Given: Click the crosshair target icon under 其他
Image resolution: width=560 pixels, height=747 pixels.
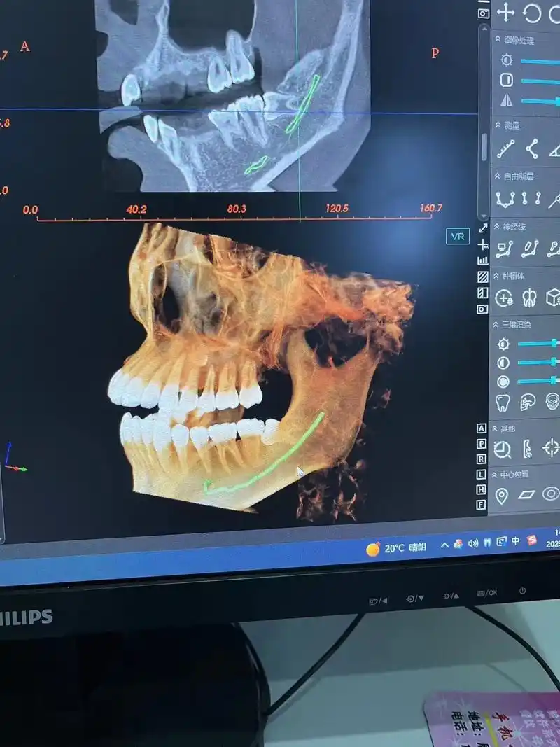Looking at the screenshot, I should point(552,449).
